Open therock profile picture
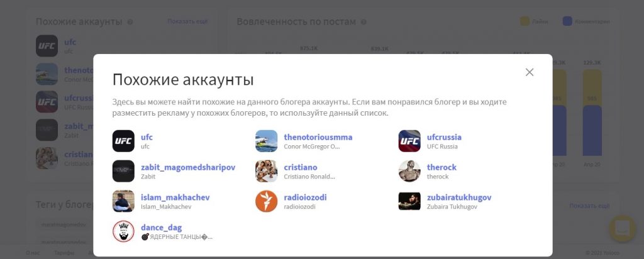Screen dimensions: 644x259 [409, 171]
